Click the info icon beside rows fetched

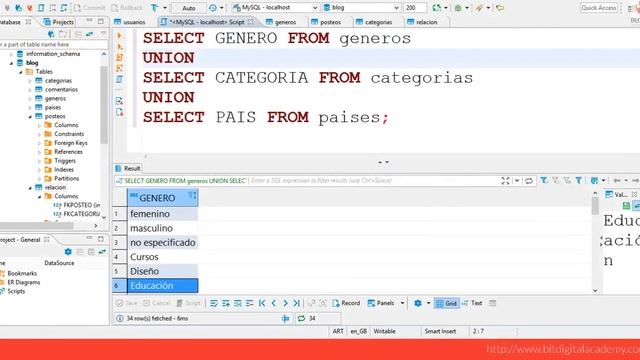(120, 318)
